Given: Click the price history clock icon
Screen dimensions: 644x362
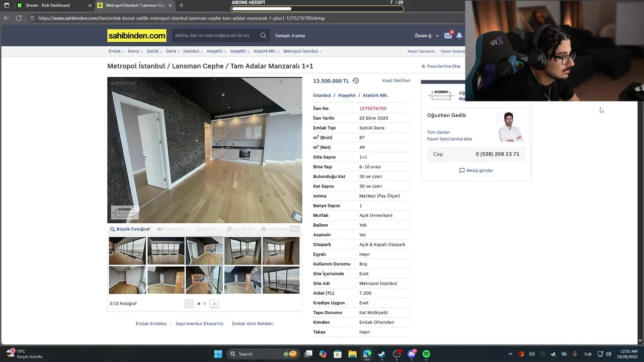Looking at the screenshot, I should (x=356, y=81).
